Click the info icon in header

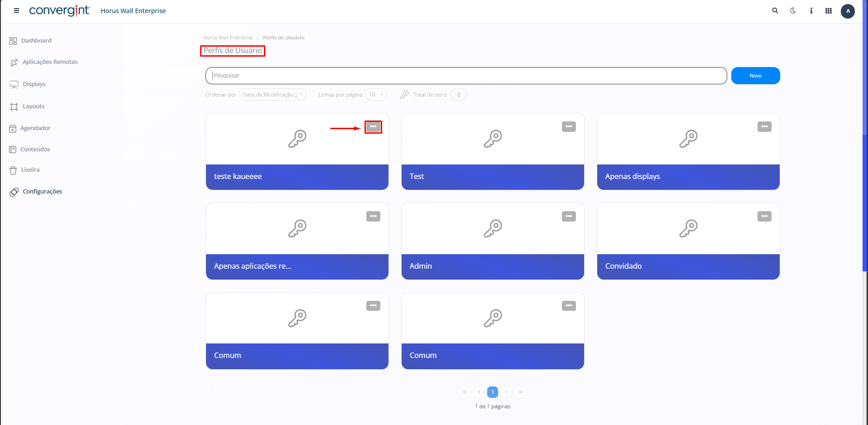(811, 10)
